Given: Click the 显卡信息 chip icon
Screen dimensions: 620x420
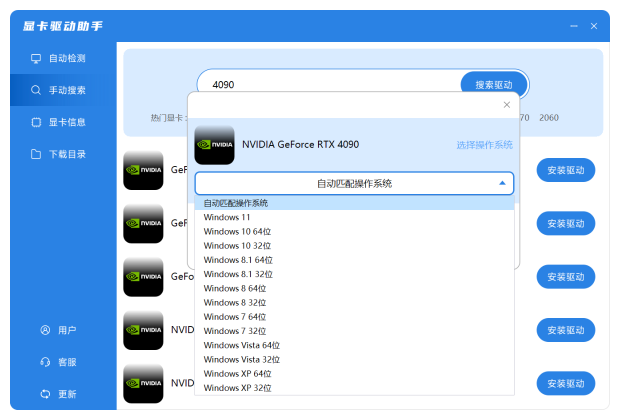Looking at the screenshot, I should [x=36, y=122].
